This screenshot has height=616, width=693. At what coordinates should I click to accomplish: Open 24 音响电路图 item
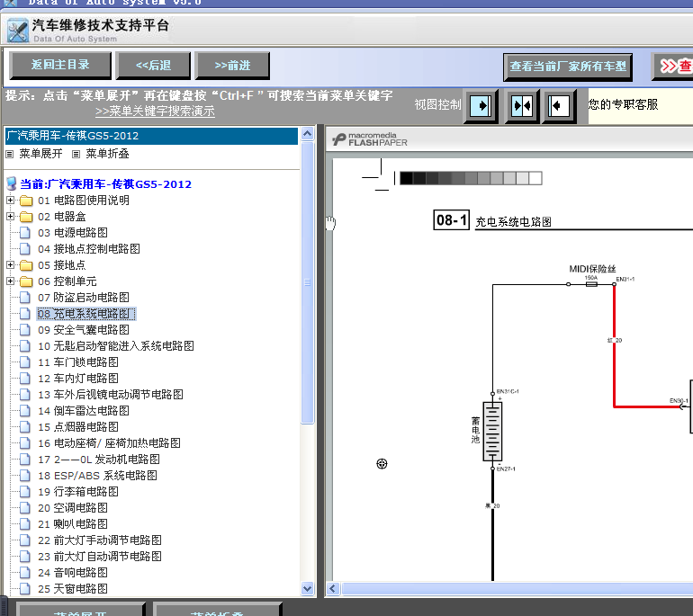(x=73, y=573)
